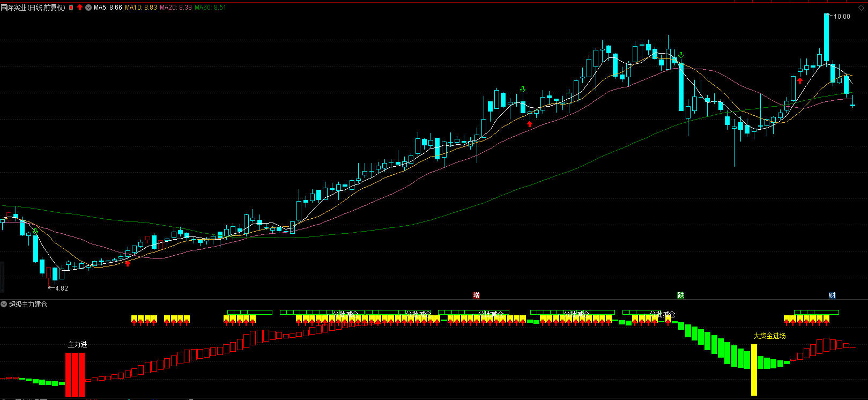This screenshot has height=400, width=868.
Task: Click the 超级主力建仓 indicator name
Action: click(28, 304)
